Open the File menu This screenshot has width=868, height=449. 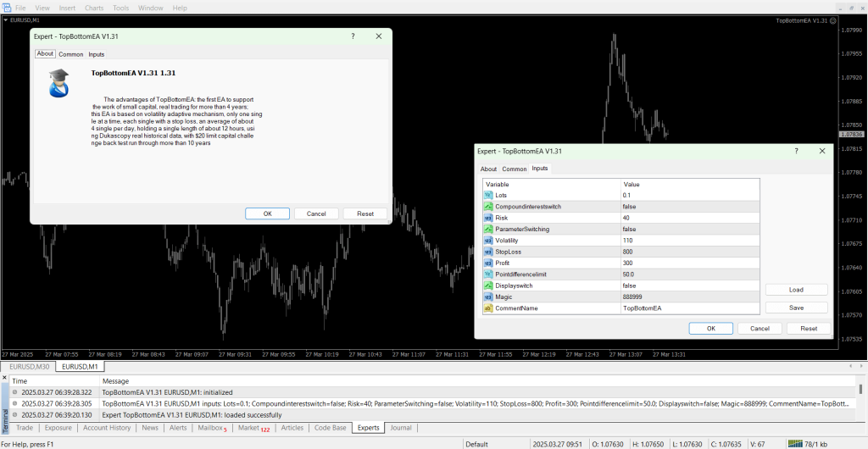point(20,8)
